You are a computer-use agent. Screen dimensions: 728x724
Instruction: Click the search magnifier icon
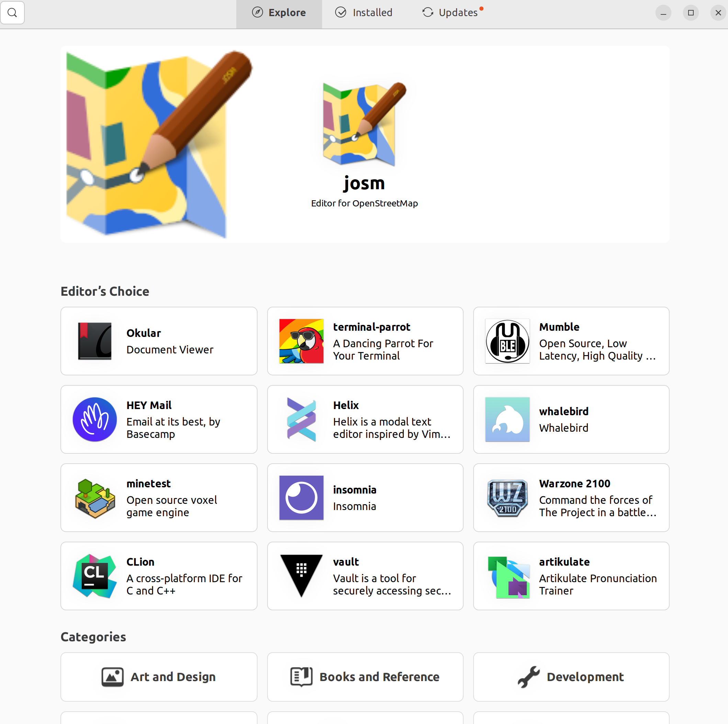pos(12,12)
